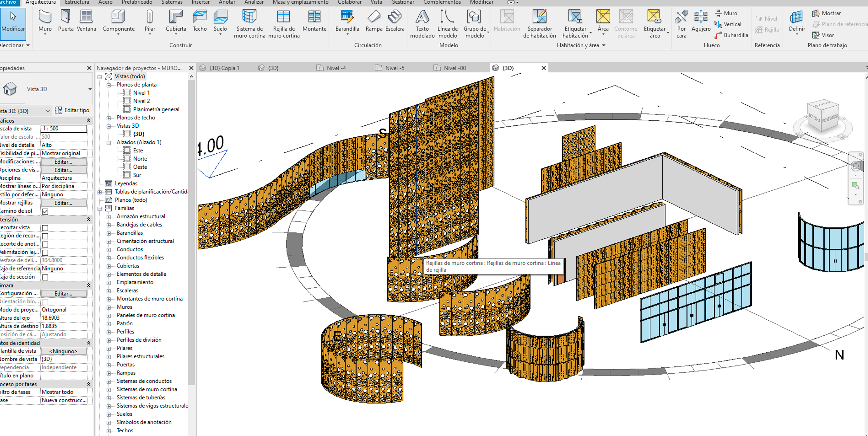
Task: Select Separador de habitación tool
Action: point(539,23)
